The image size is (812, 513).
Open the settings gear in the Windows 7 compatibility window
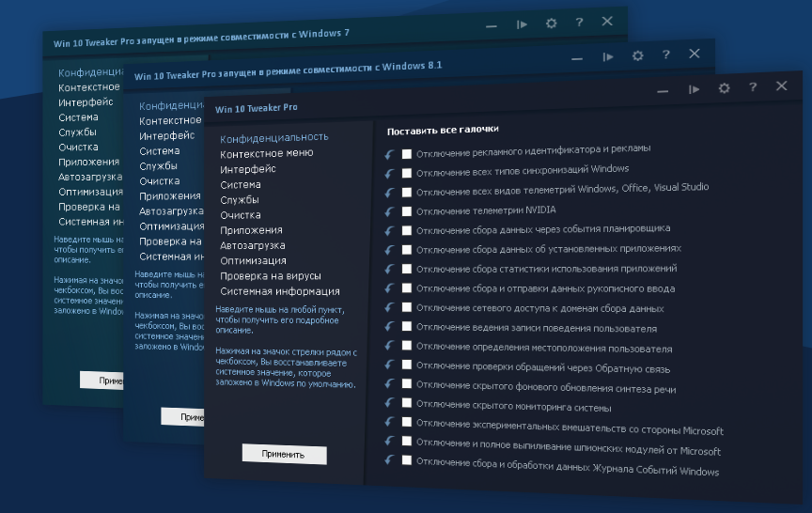point(551,23)
